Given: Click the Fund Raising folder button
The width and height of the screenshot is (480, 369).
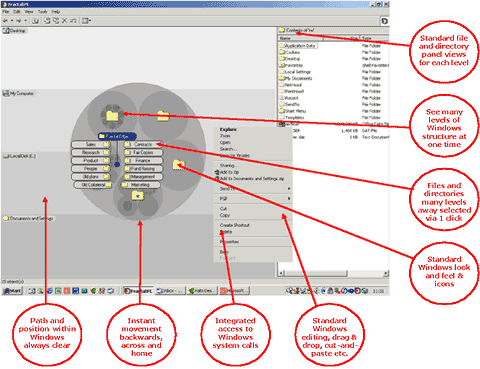Looking at the screenshot, I should coord(143,169).
